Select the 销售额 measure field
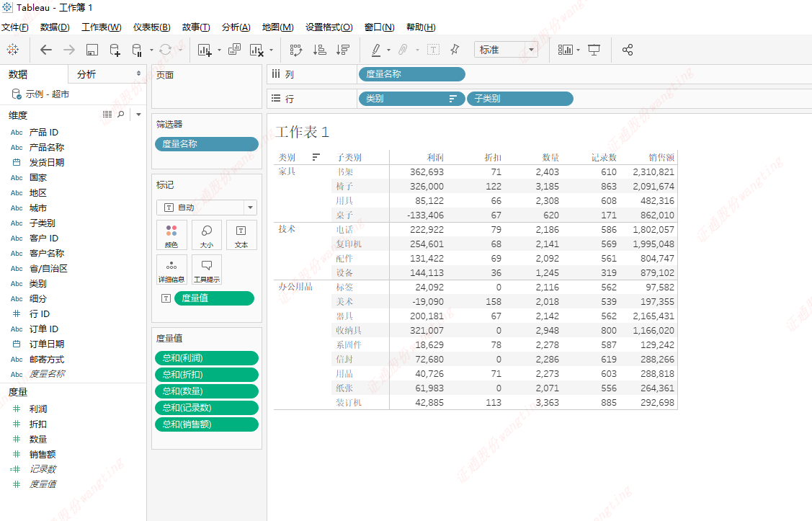The height and width of the screenshot is (521, 812). tap(43, 455)
